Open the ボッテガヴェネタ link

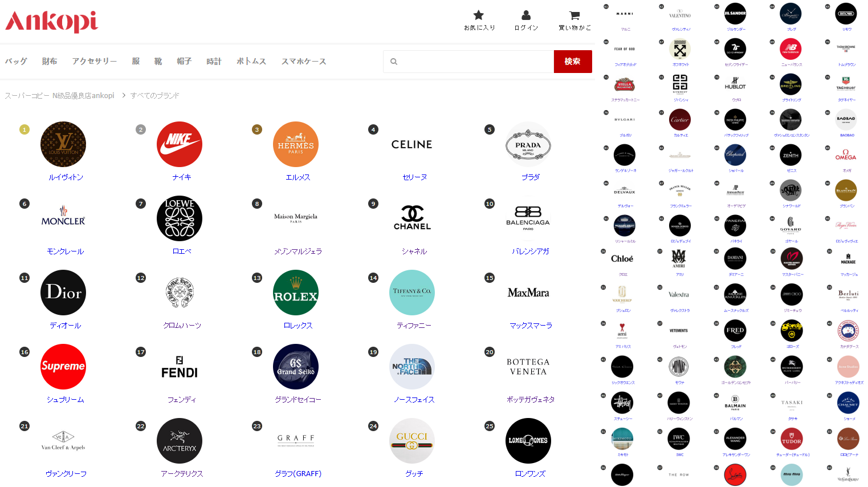pyautogui.click(x=531, y=400)
